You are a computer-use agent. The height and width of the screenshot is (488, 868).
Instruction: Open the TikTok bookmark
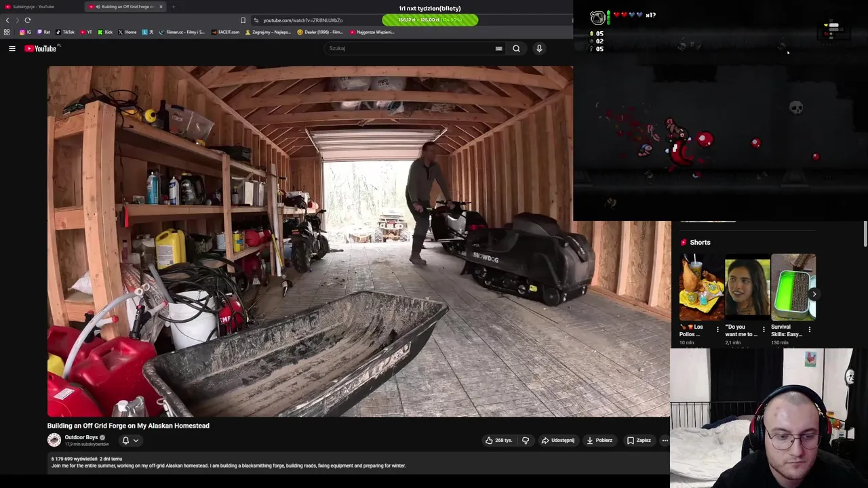[x=65, y=32]
